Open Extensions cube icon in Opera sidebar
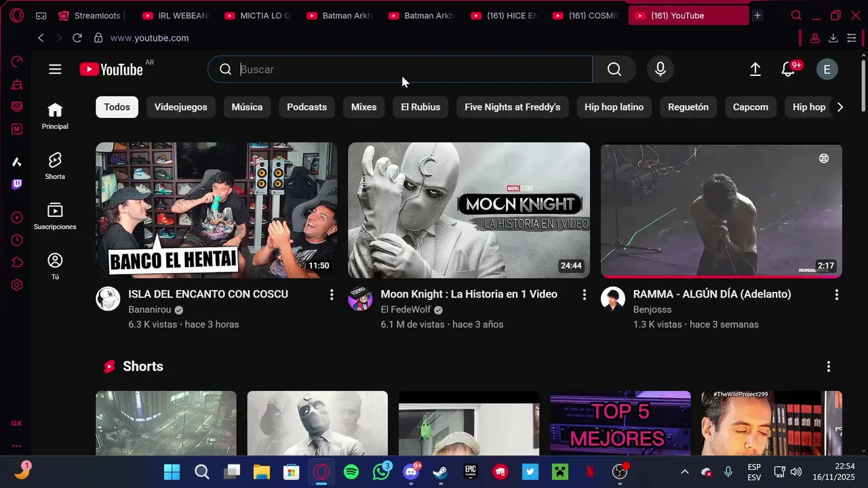 click(17, 262)
